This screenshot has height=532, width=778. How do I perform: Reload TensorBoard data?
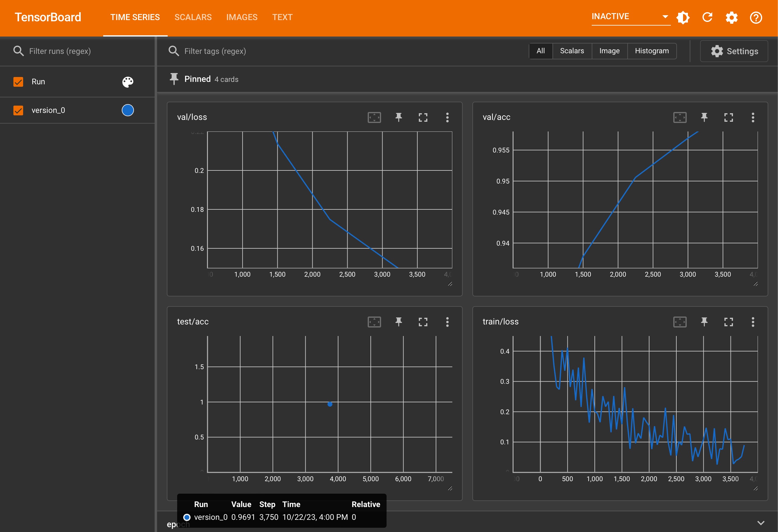click(707, 17)
